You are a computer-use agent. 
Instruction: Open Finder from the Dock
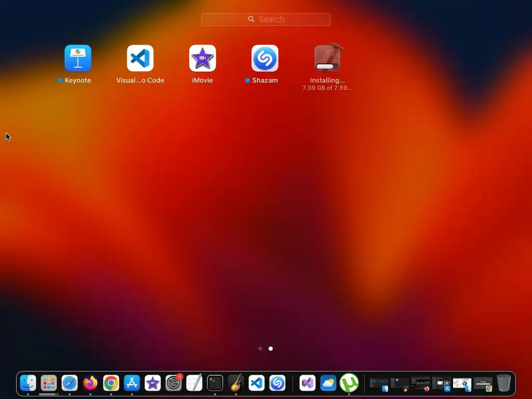(28, 383)
